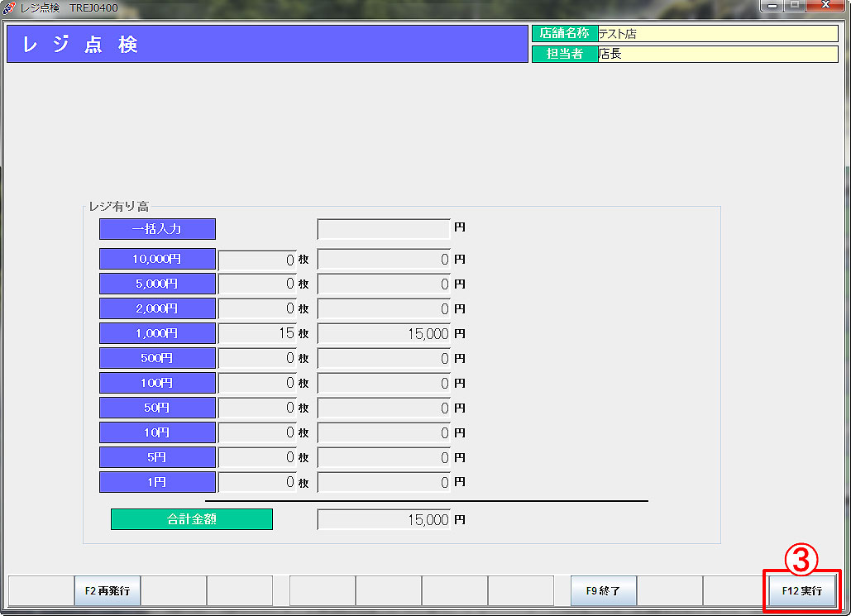Viewport: 851px width, 616px height.
Task: Close the レジ点検 window
Action: (825, 6)
